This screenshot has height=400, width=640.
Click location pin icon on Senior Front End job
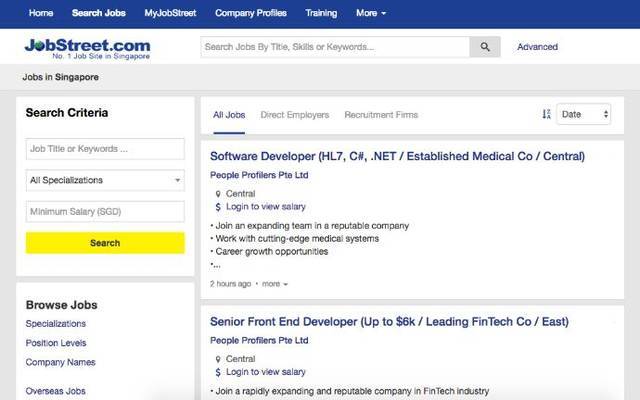coord(217,359)
